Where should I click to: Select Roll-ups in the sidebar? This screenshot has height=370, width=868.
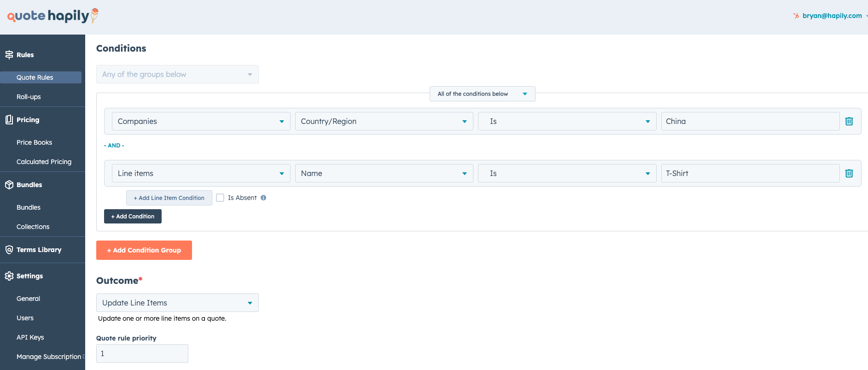[29, 97]
